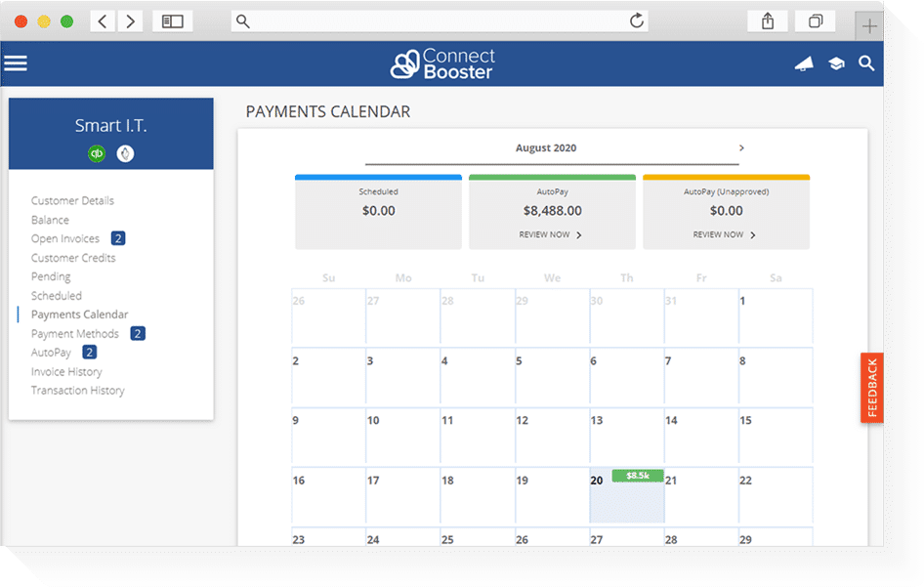This screenshot has height=587, width=924.
Task: Select August 20 on calendar
Action: pyautogui.click(x=627, y=495)
